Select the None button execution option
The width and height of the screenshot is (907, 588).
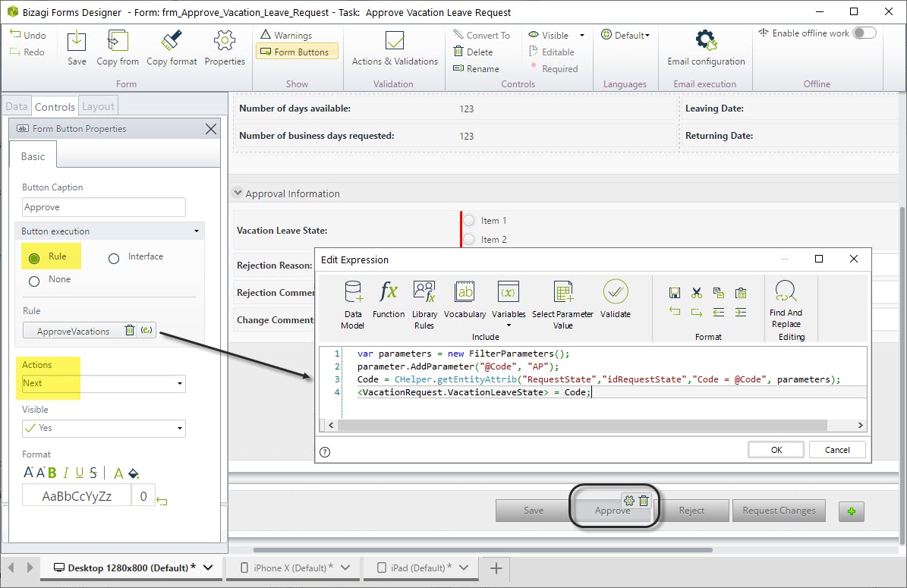click(34, 281)
